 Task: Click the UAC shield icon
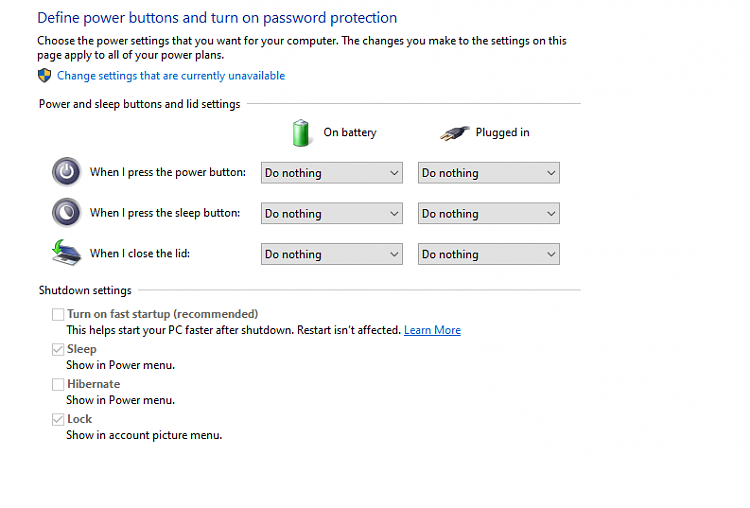(x=44, y=75)
